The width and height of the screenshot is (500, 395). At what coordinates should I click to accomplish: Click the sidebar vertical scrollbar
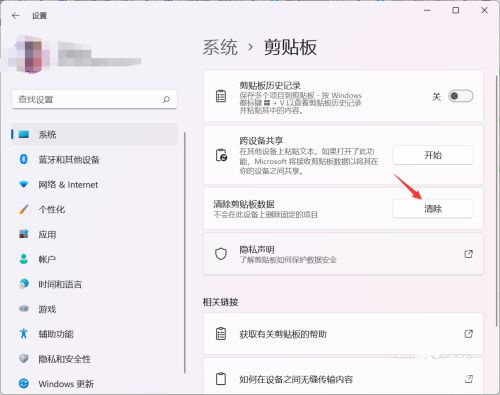pos(184,253)
